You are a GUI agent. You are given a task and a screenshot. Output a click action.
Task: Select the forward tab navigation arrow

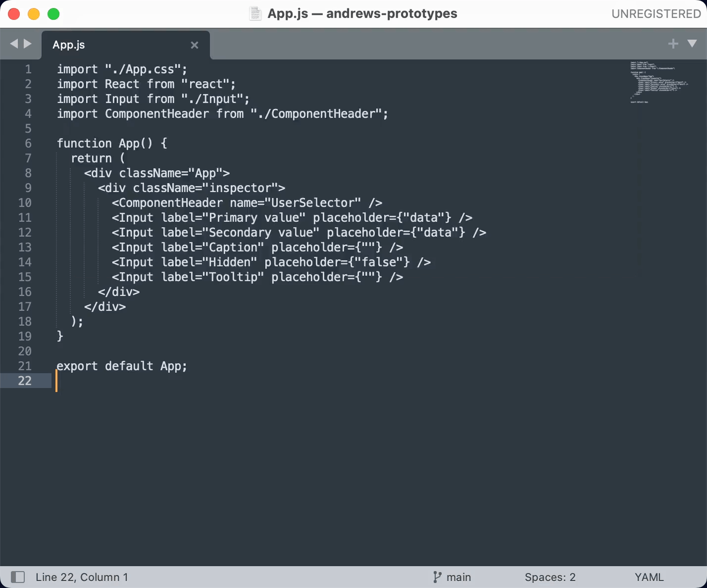[x=27, y=44]
